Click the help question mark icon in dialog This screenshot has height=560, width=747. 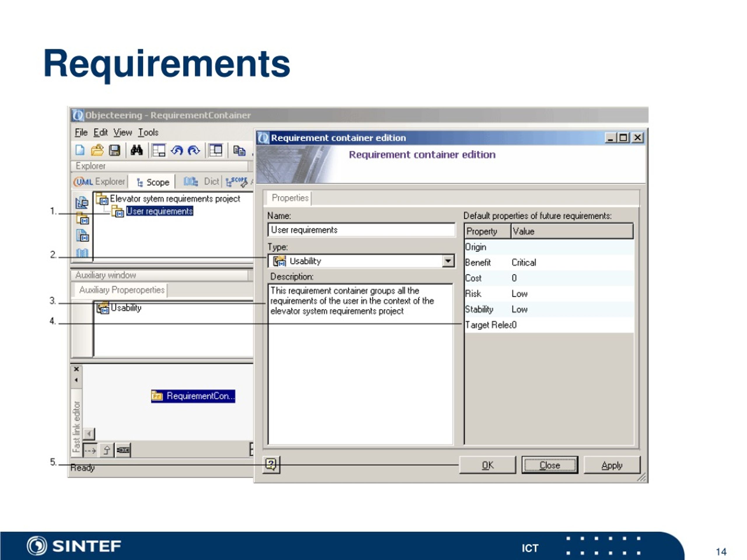[x=271, y=464]
